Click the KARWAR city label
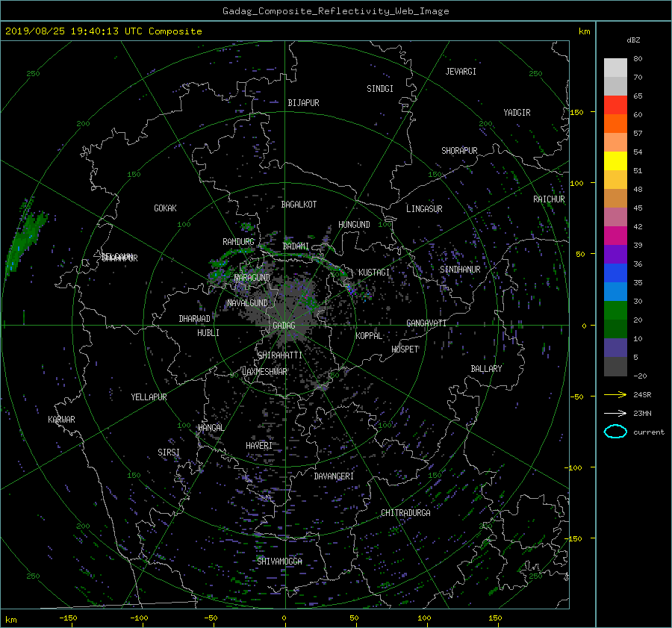The height and width of the screenshot is (628, 672). click(61, 420)
